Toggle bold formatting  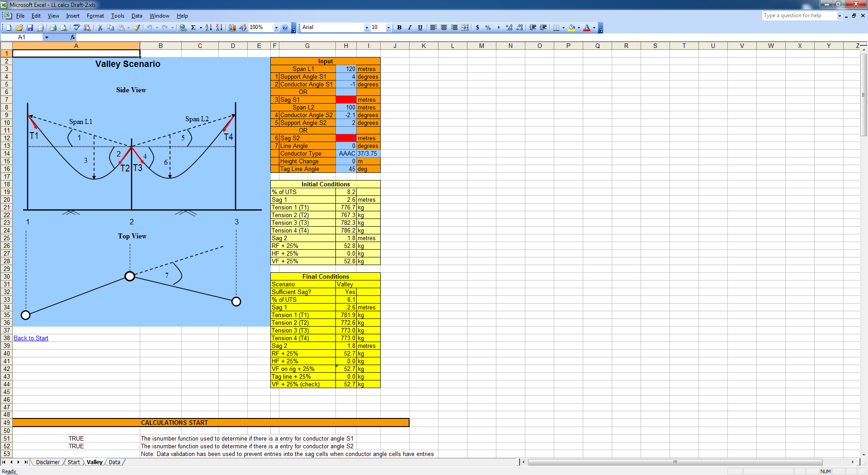(x=399, y=28)
